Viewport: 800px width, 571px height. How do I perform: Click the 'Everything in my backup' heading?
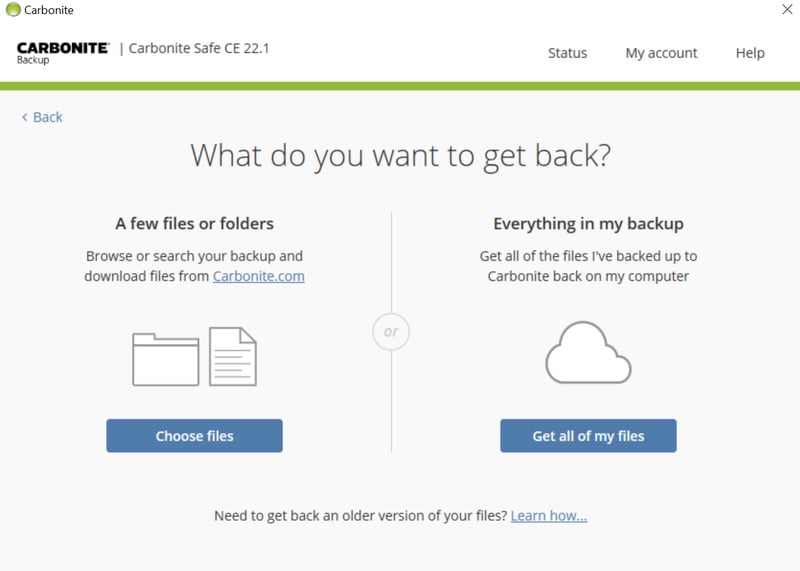588,224
